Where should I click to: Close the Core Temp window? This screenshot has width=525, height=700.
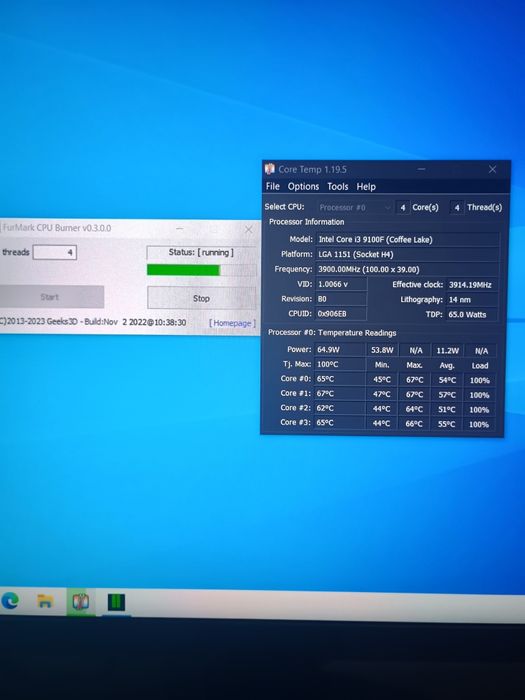tap(492, 169)
